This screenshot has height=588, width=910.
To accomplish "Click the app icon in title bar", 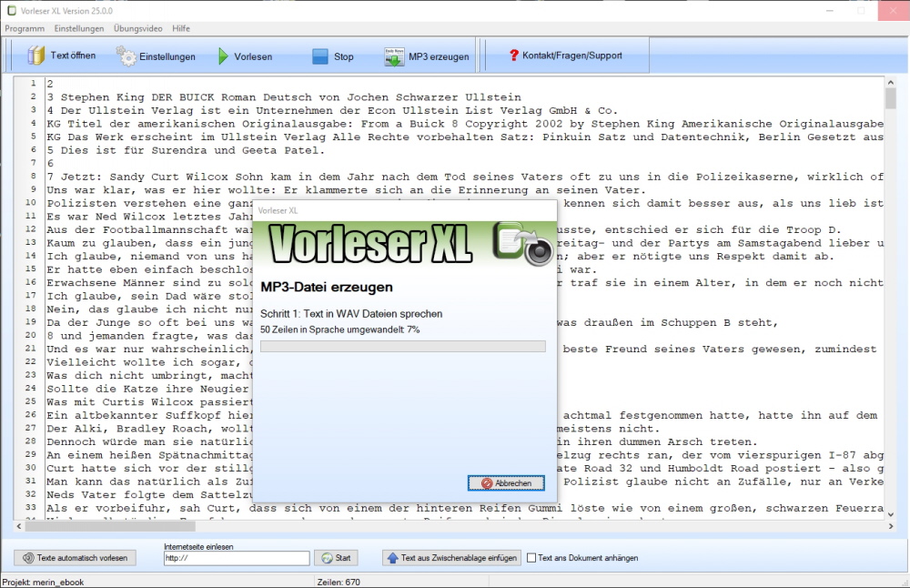I will click(11, 10).
